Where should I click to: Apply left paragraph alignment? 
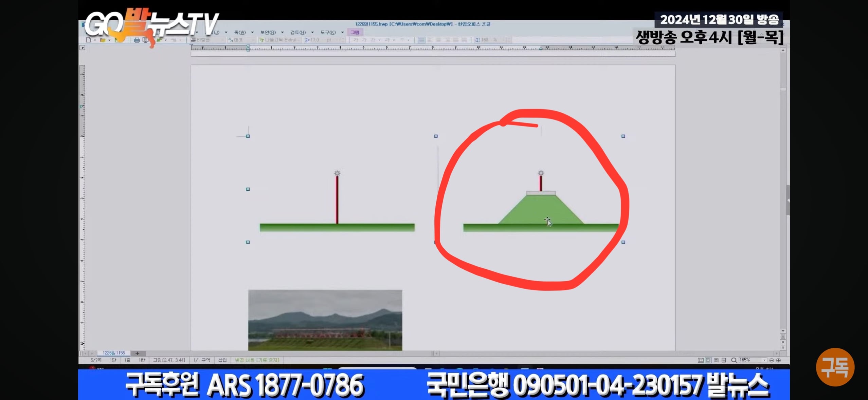coord(430,40)
